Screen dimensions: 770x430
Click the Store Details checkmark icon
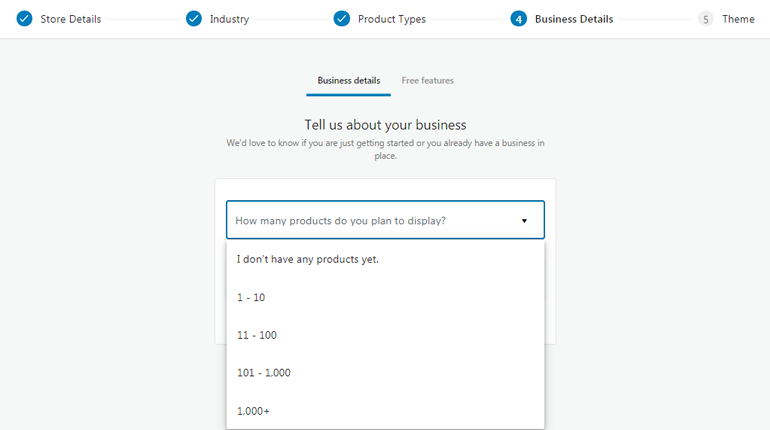click(x=25, y=19)
